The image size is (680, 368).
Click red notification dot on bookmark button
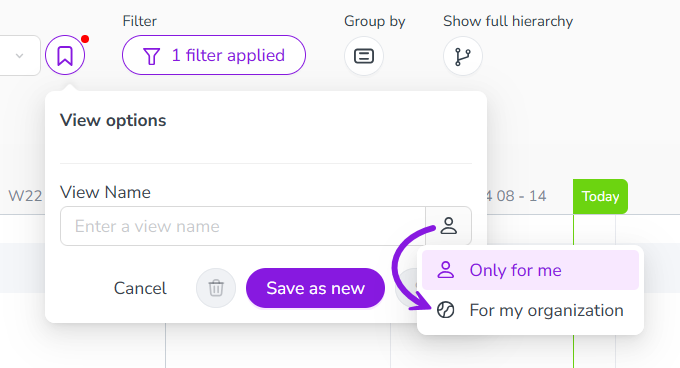click(x=85, y=39)
